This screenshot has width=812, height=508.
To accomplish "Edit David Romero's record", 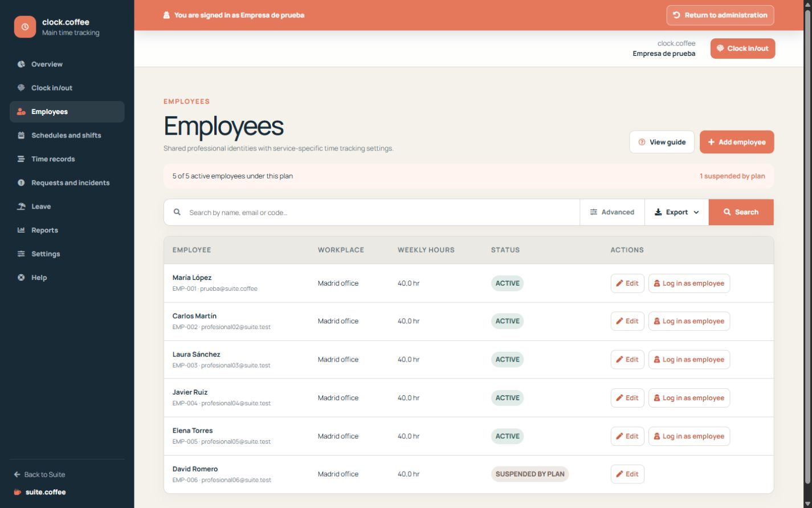I will [627, 474].
